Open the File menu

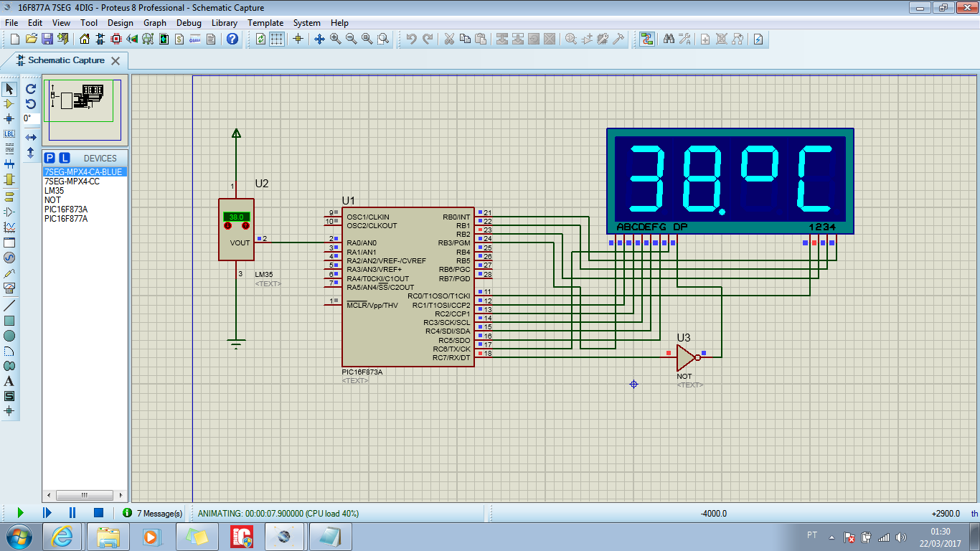(11, 23)
